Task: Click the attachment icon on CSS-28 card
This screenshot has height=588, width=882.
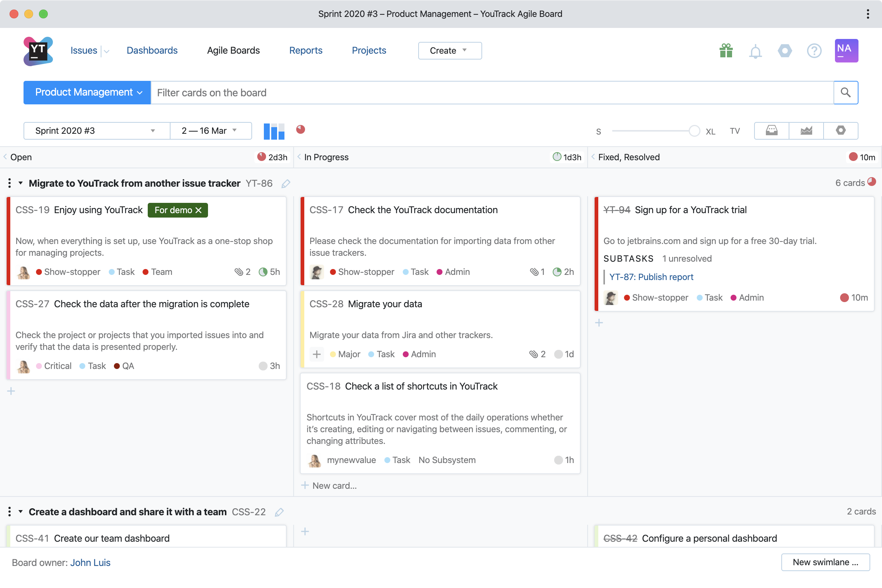Action: tap(533, 354)
